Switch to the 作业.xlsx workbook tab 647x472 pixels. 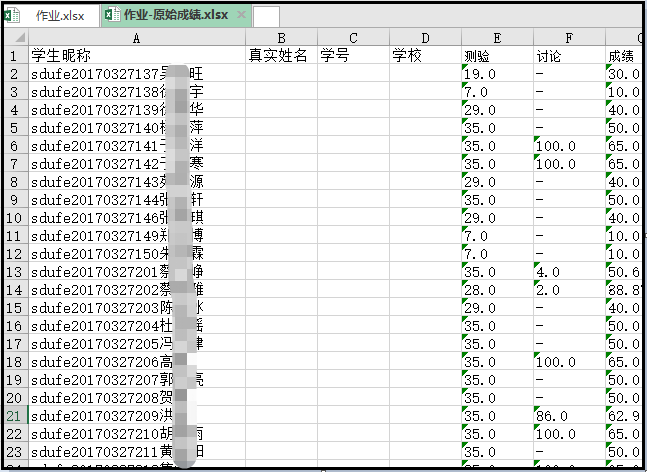[x=51, y=16]
